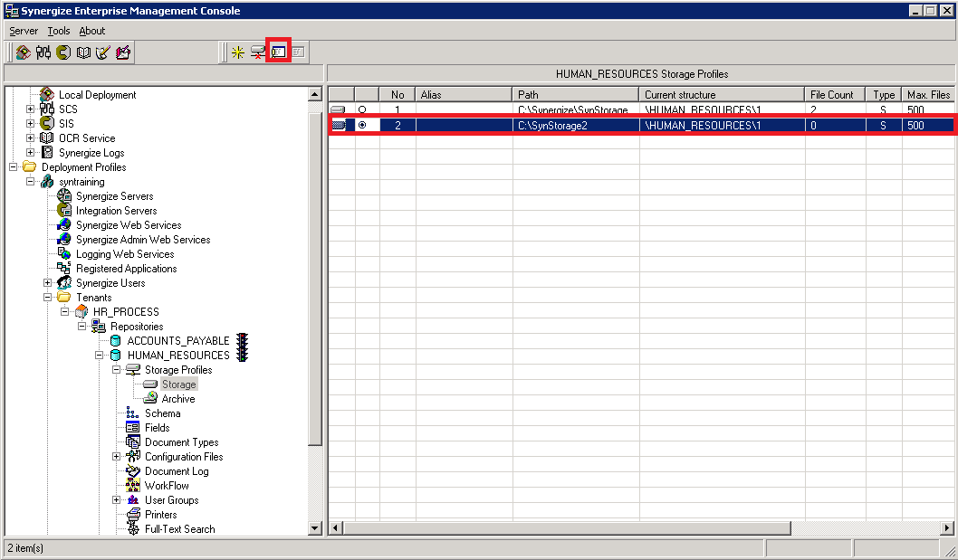958x560 pixels.
Task: Click the Synergize Web Services globe icon
Action: (64, 224)
